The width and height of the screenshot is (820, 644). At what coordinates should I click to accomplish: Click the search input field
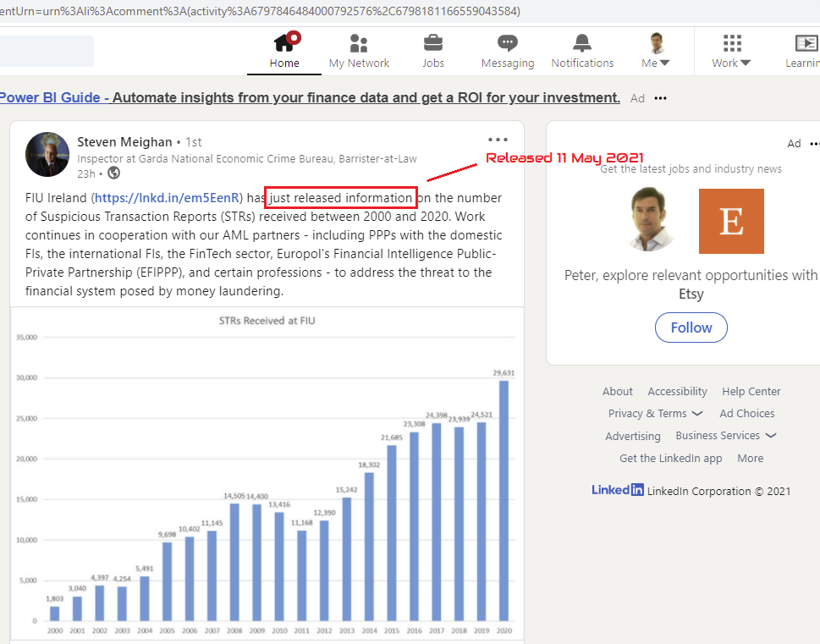pos(47,51)
